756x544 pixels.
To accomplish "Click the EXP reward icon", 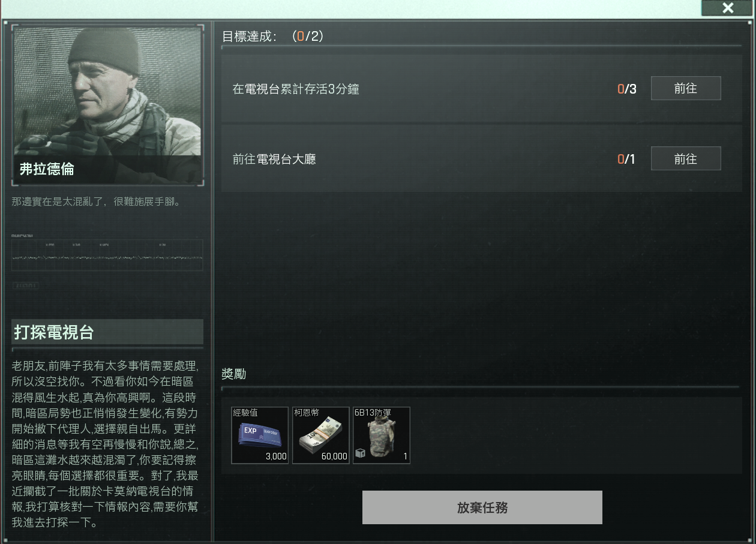I will click(x=260, y=435).
